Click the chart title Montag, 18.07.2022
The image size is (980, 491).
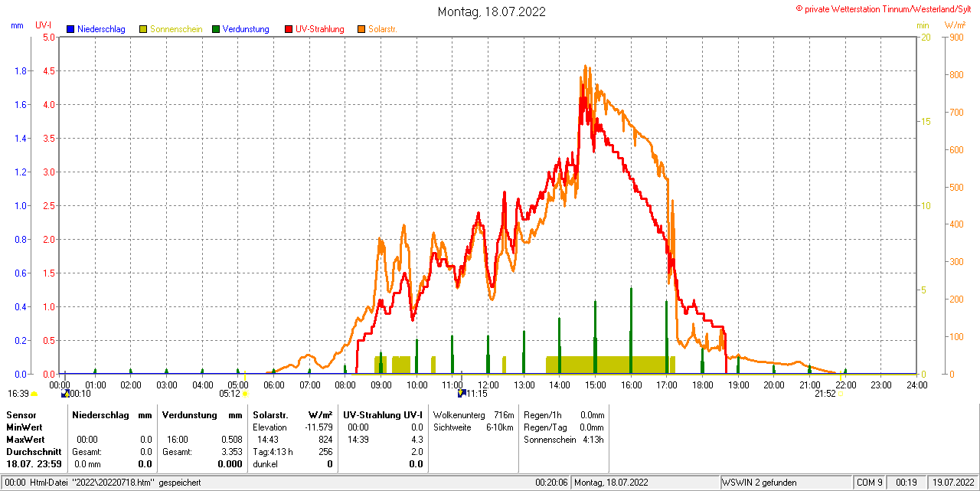pyautogui.click(x=492, y=11)
